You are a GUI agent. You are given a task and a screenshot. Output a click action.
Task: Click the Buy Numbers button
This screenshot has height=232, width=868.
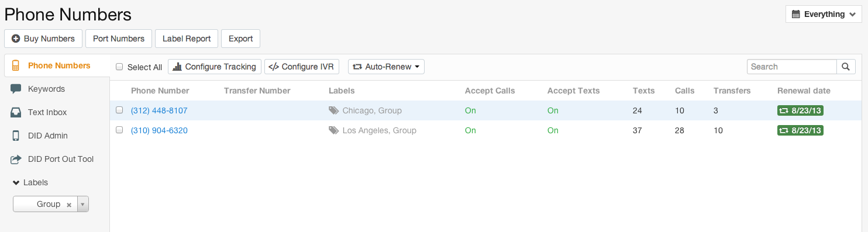point(43,39)
